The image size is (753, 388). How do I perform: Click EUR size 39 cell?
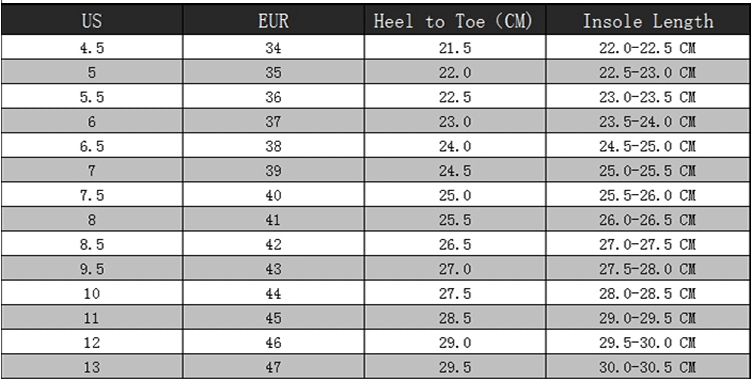[273, 170]
